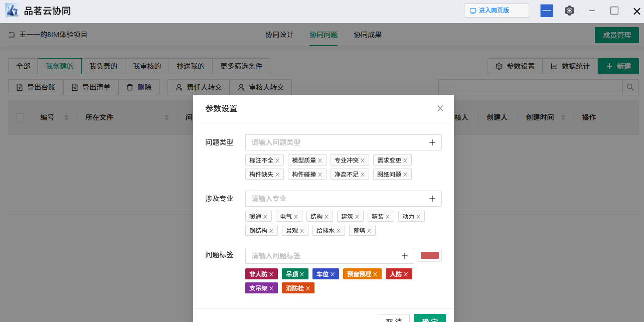Switch to 协同设计 tab
This screenshot has height=322, width=644.
(x=279, y=35)
